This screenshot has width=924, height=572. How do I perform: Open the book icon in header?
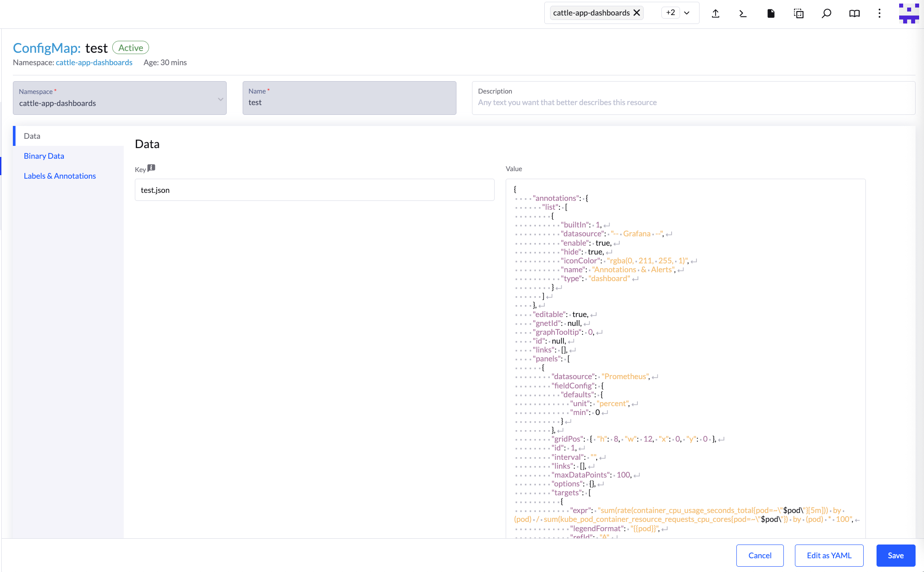[x=854, y=13]
